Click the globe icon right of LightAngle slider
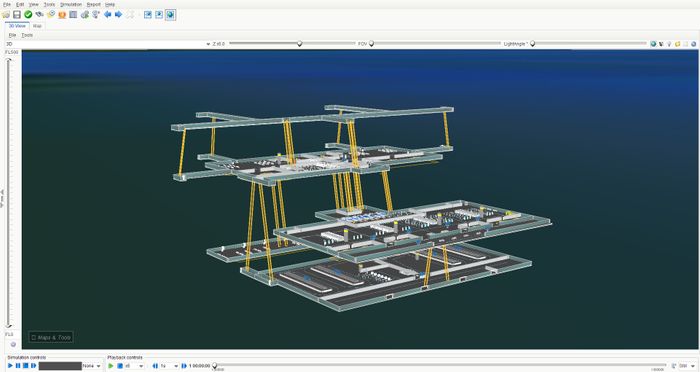This screenshot has width=700, height=372. point(653,44)
